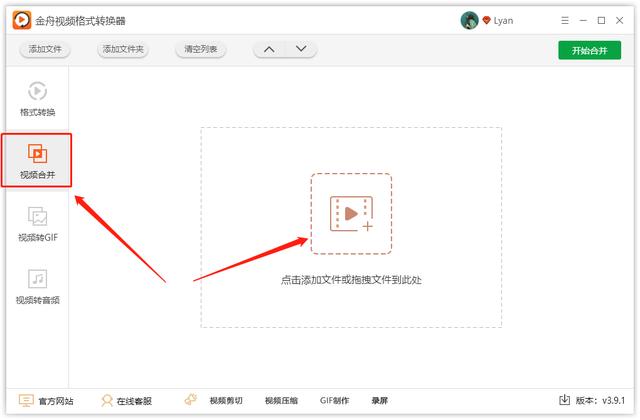The width and height of the screenshot is (640, 420).
Task: Switch to 格式转换 mode label
Action: (x=38, y=112)
